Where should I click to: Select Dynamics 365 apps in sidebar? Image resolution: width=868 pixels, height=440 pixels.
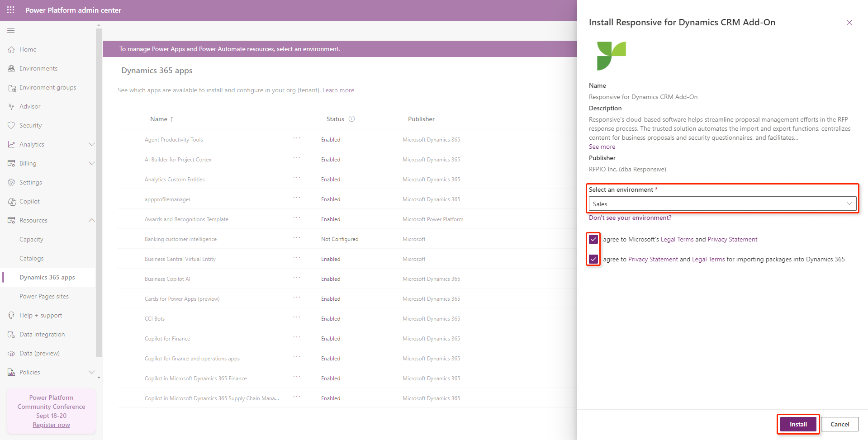click(48, 277)
